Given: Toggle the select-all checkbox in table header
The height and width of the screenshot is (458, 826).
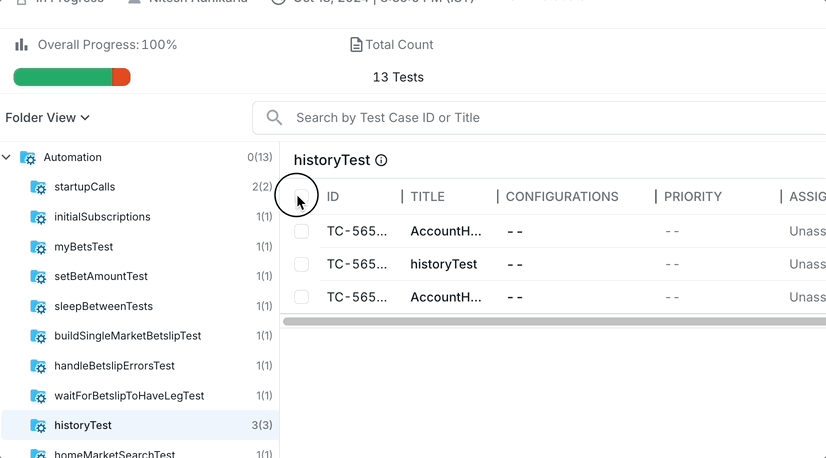Looking at the screenshot, I should 301,197.
